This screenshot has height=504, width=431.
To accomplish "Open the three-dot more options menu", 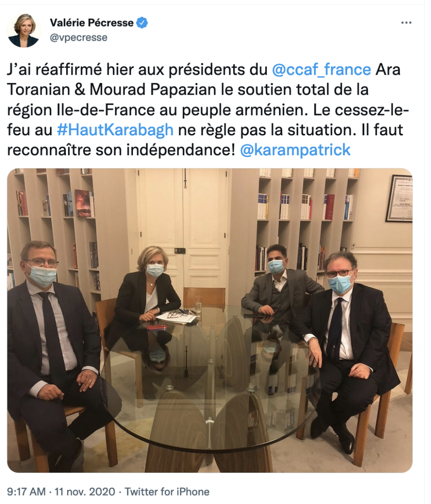I will pos(406,23).
